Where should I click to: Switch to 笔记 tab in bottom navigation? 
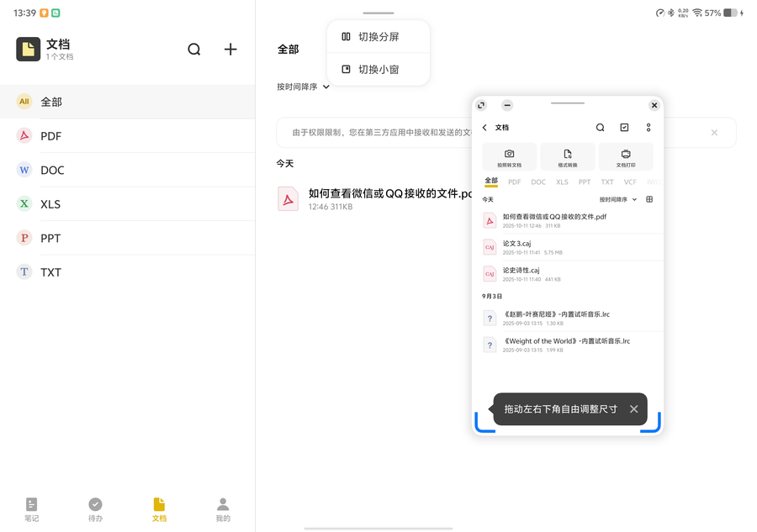click(x=31, y=509)
